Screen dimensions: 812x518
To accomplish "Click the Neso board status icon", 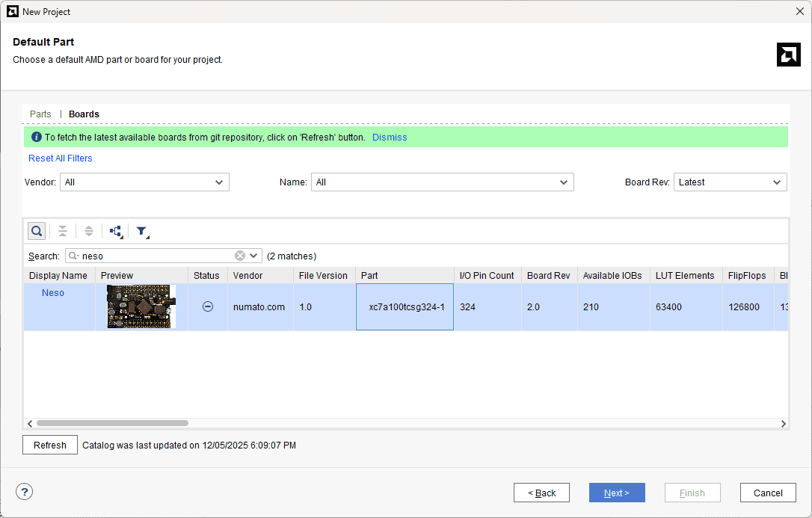I will [208, 306].
